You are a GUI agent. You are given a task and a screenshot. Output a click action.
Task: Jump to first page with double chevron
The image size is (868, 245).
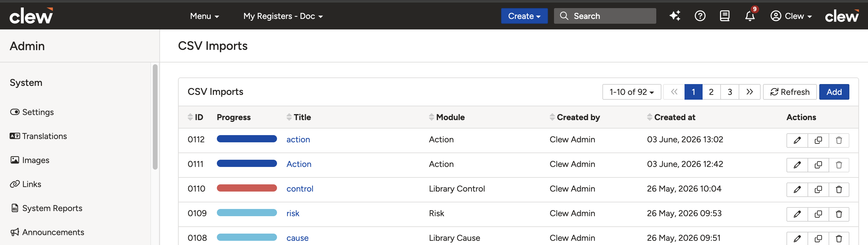click(x=674, y=92)
